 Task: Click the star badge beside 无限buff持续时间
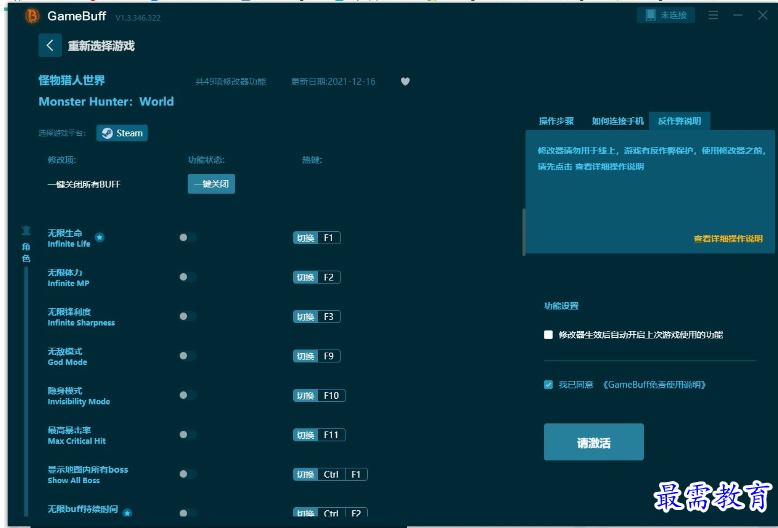[128, 513]
